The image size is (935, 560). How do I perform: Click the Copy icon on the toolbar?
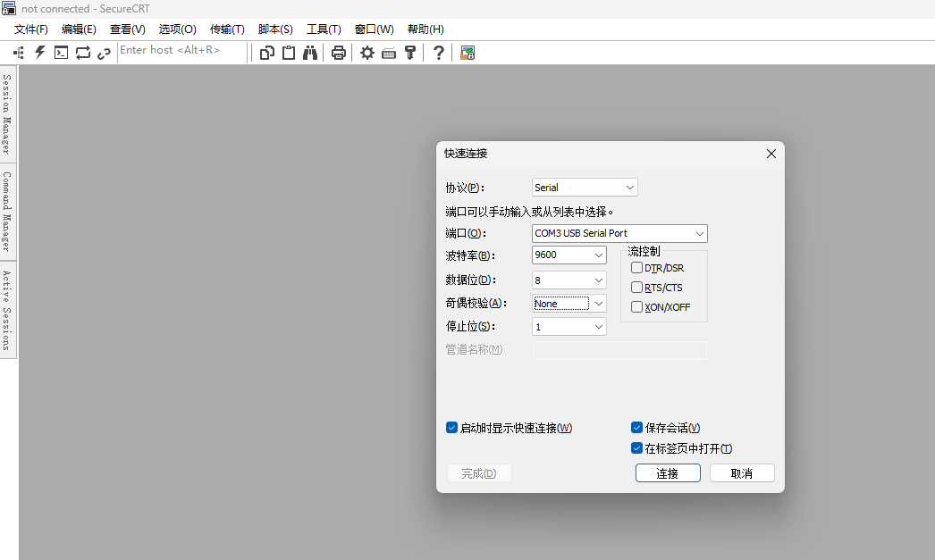pos(266,52)
